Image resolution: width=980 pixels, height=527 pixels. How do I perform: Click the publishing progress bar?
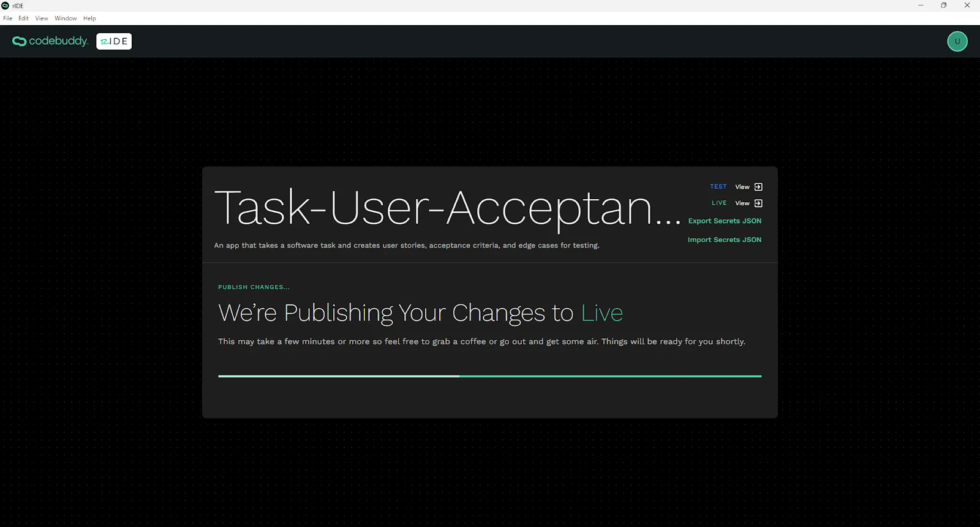click(490, 376)
